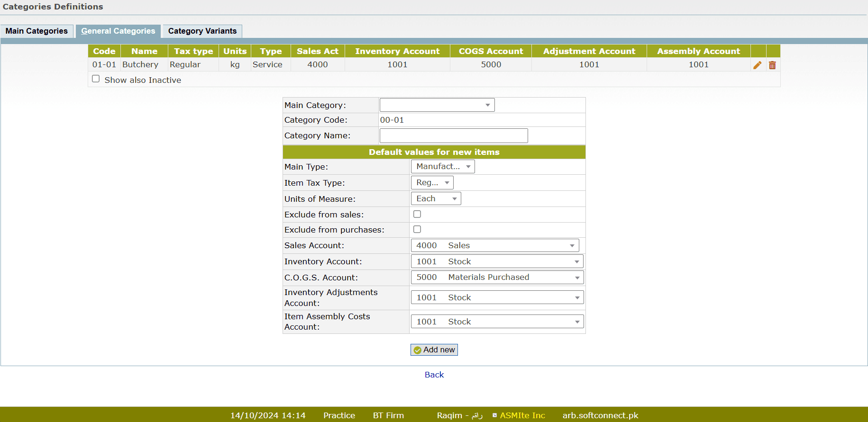
Task: Enable the Show also Inactive checkbox
Action: [x=96, y=79]
